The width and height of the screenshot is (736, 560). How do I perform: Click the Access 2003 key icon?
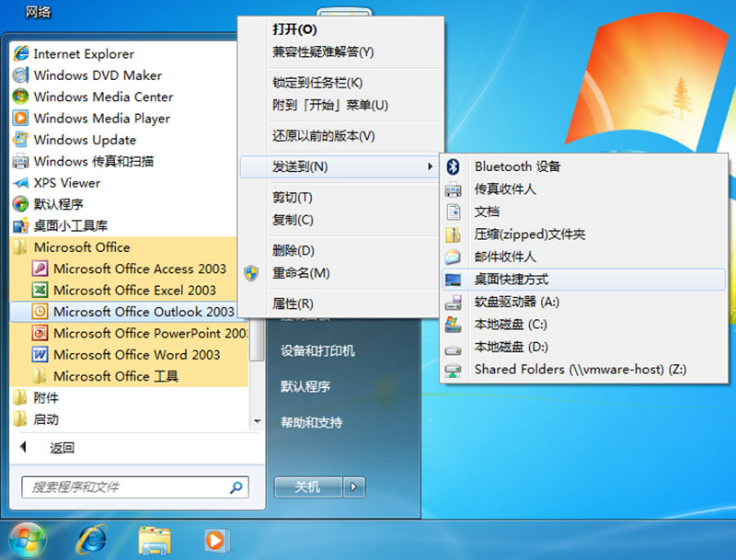tap(40, 269)
